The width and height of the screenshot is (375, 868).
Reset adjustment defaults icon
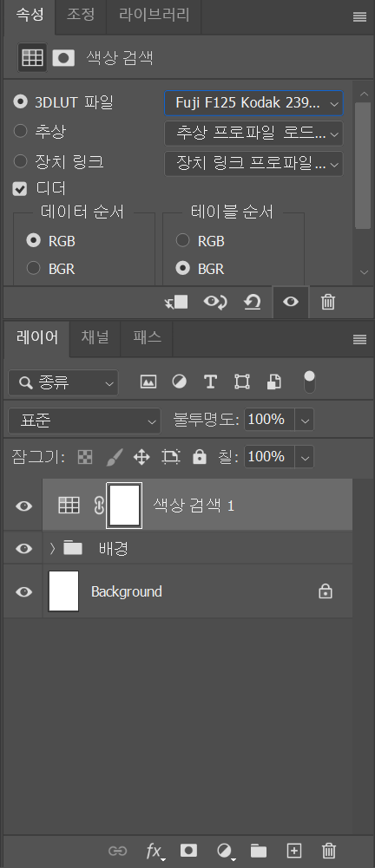coord(253,303)
